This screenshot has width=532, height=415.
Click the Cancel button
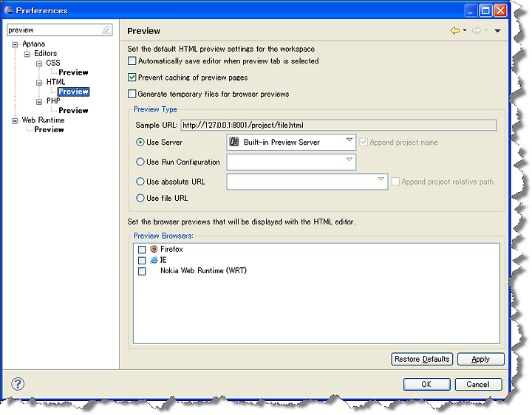pyautogui.click(x=478, y=384)
